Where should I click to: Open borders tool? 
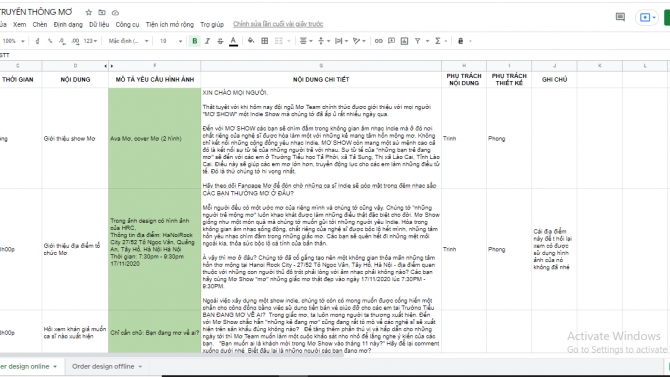pyautogui.click(x=265, y=41)
